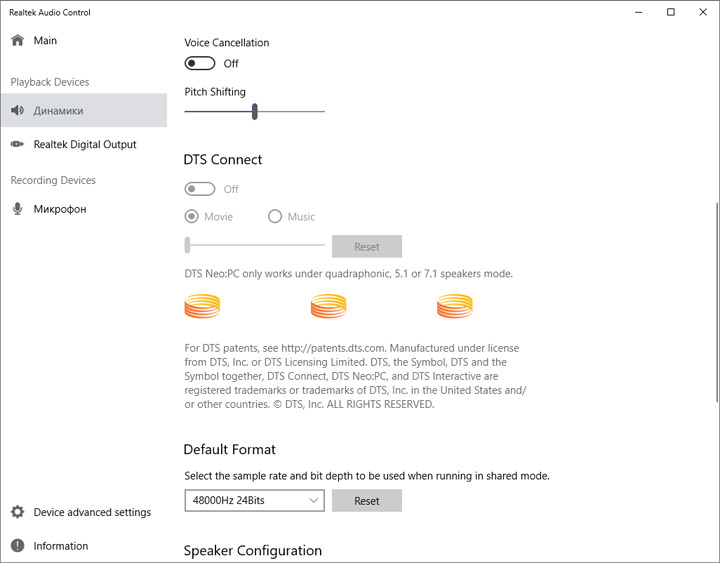Toggle the Voice Cancellation switch
This screenshot has height=563, width=720.
click(x=200, y=63)
